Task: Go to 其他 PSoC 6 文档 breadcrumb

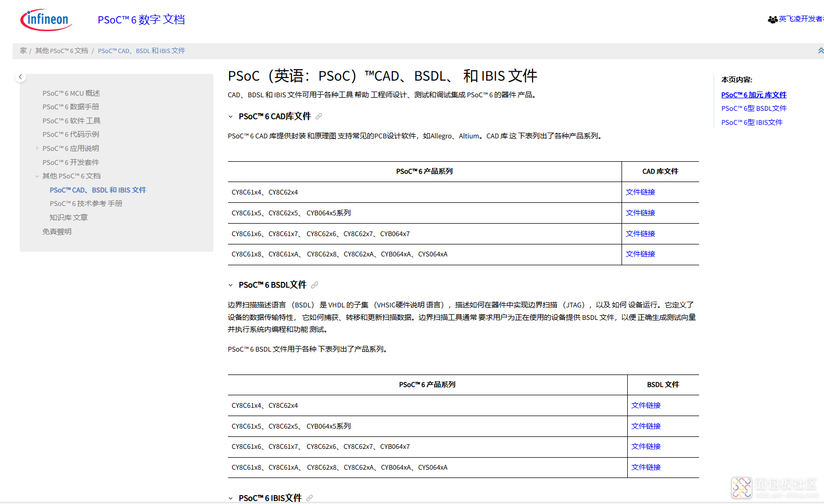Action: [x=61, y=50]
